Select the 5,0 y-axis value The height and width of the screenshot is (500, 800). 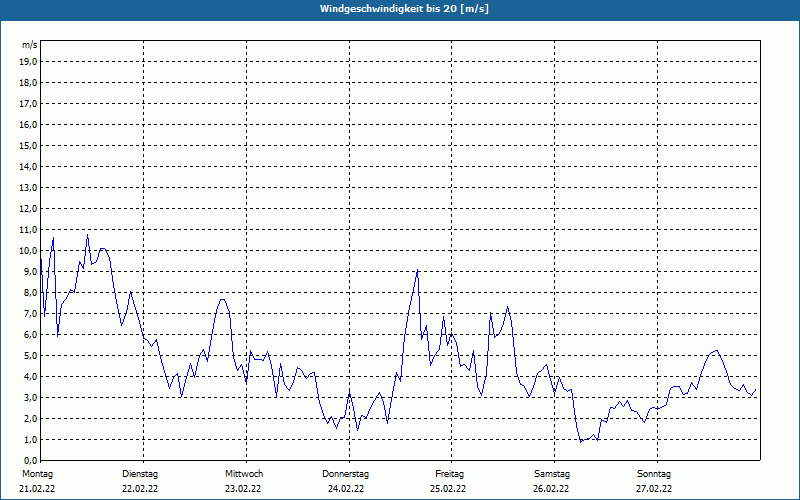click(x=31, y=356)
